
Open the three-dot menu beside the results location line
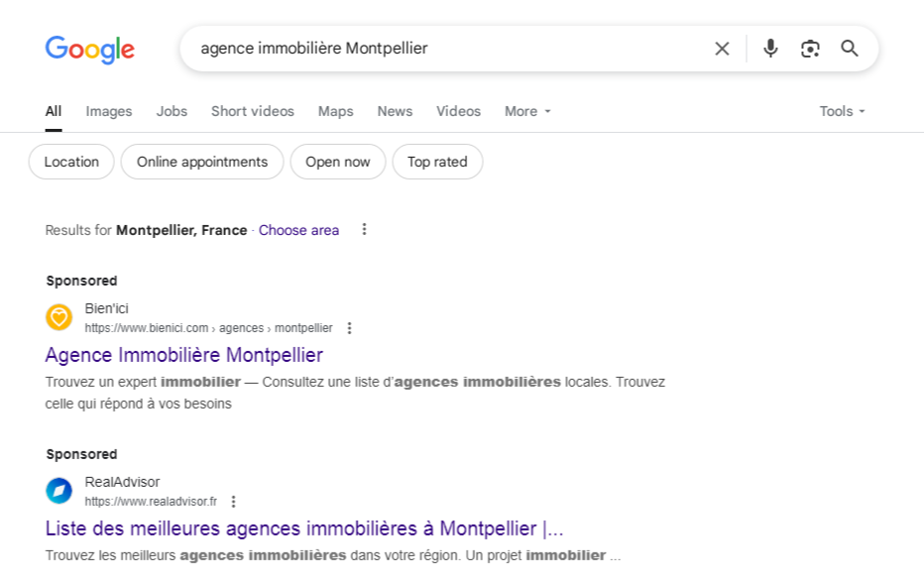point(364,229)
